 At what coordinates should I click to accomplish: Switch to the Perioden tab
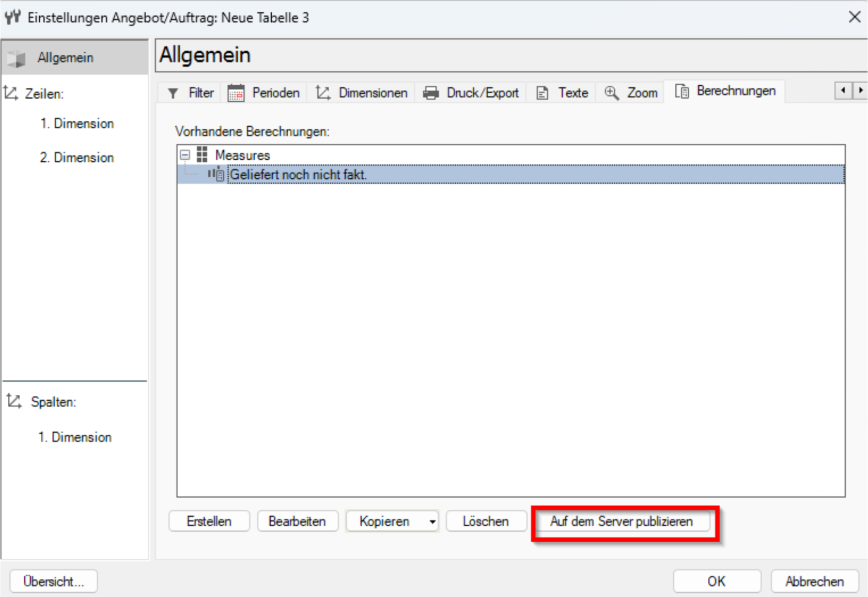pyautogui.click(x=264, y=93)
